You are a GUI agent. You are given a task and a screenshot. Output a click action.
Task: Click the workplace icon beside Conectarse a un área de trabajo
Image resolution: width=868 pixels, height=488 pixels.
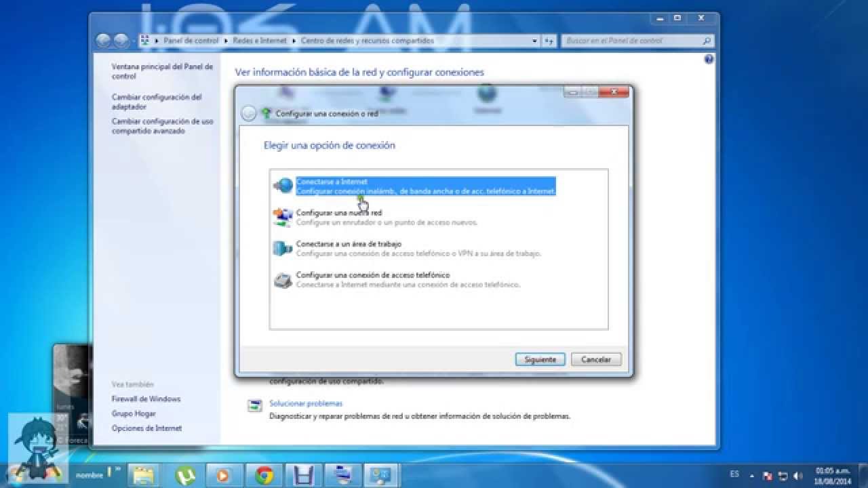(282, 249)
